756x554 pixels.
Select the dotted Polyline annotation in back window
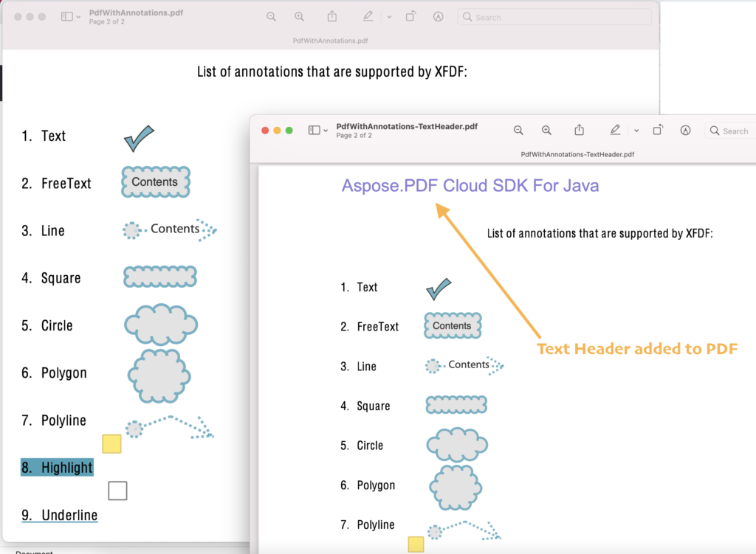(x=169, y=427)
